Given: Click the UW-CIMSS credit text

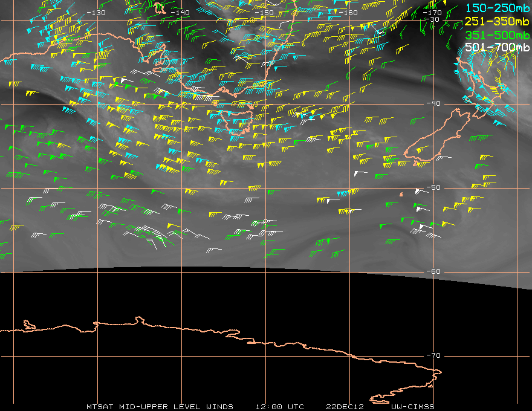Looking at the screenshot, I should pyautogui.click(x=412, y=407).
